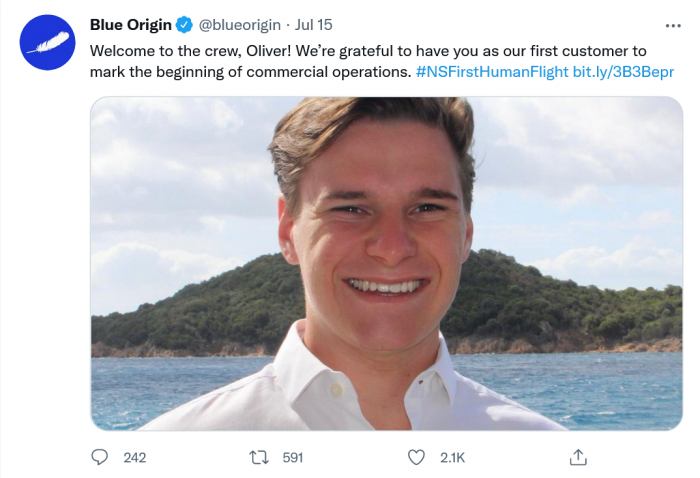700x478 pixels.
Task: Open the bit.ly/3B3Bepr link
Action: 623,72
